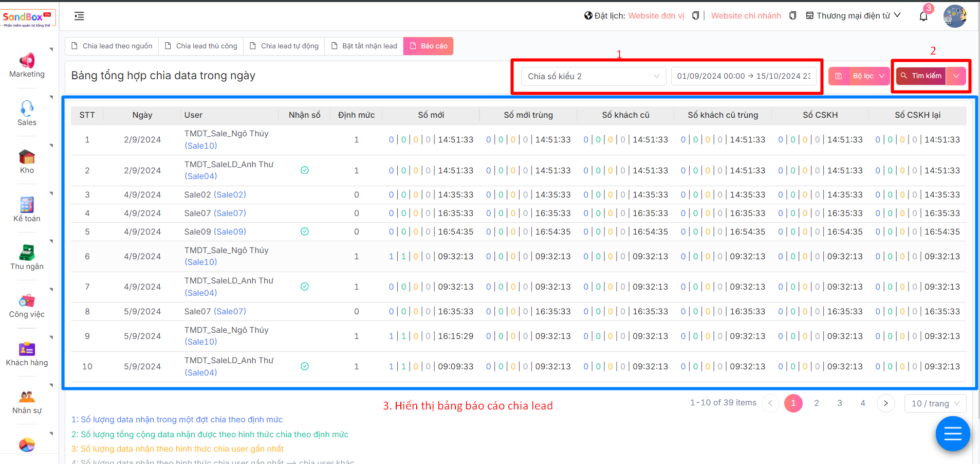Toggle the sidebar collapse hamburger icon
980x464 pixels.
tap(79, 16)
